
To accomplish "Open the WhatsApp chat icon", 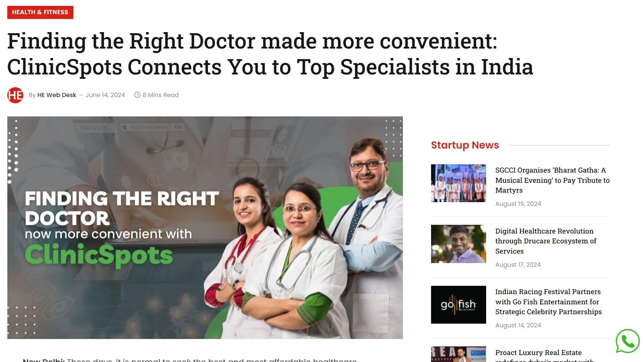I will tap(627, 341).
